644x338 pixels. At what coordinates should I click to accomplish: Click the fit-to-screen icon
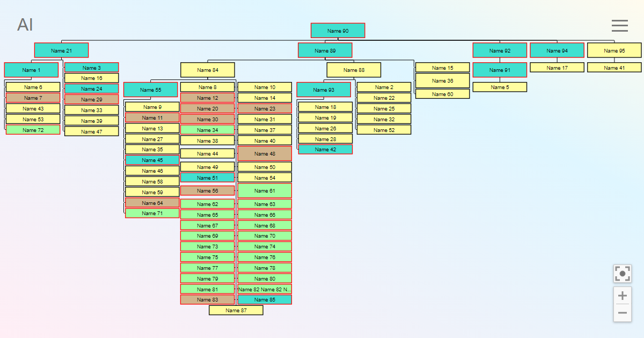tap(623, 274)
